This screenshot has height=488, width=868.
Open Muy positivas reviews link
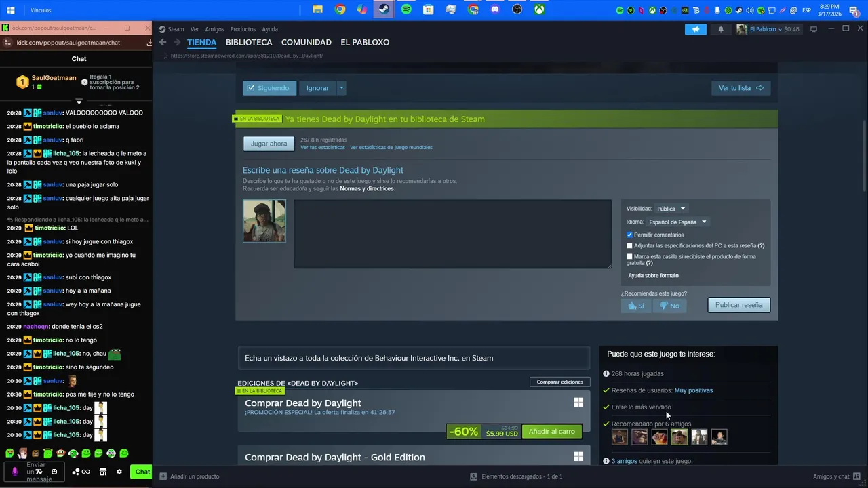(694, 390)
